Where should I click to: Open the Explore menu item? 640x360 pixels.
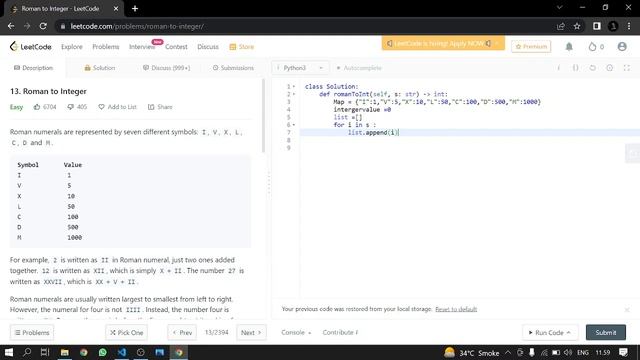(x=72, y=47)
